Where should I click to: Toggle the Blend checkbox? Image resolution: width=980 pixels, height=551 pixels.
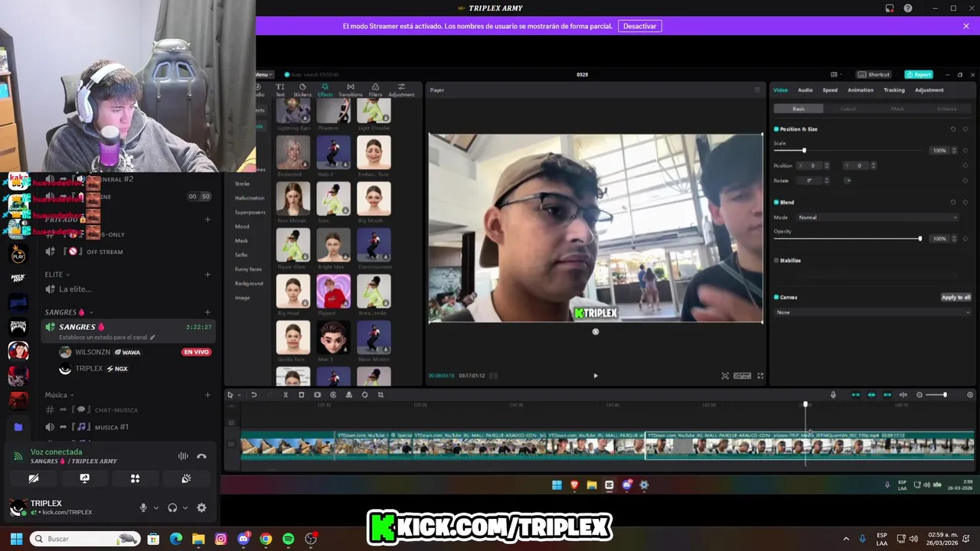776,202
